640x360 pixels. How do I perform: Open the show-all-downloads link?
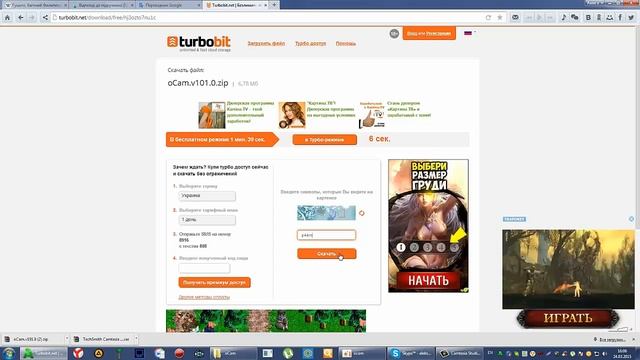610,340
